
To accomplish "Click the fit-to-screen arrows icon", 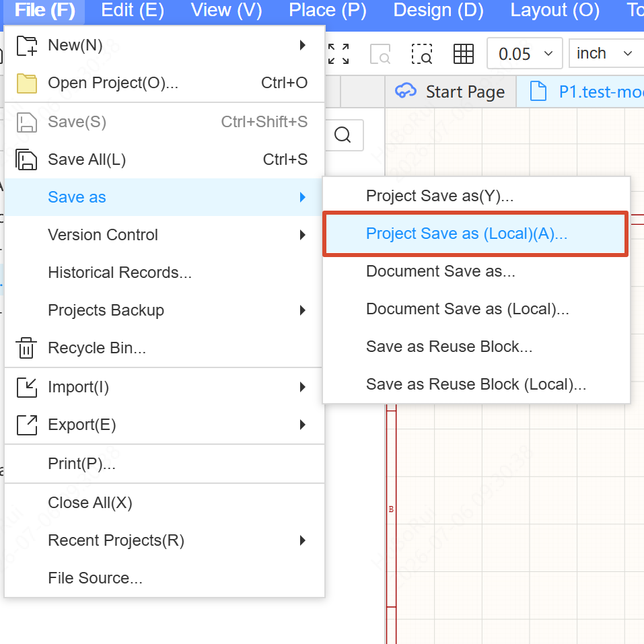I will coord(338,54).
